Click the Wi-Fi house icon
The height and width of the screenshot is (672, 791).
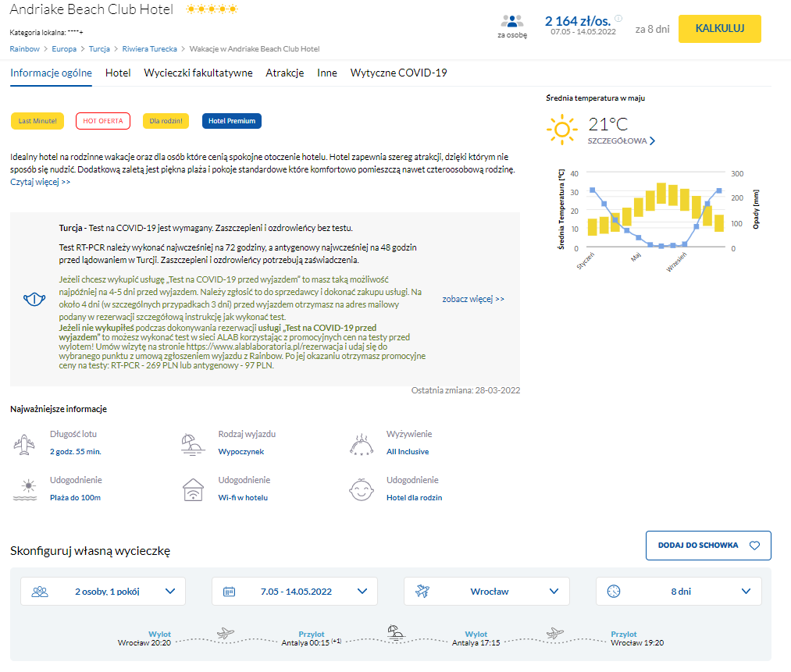192,490
